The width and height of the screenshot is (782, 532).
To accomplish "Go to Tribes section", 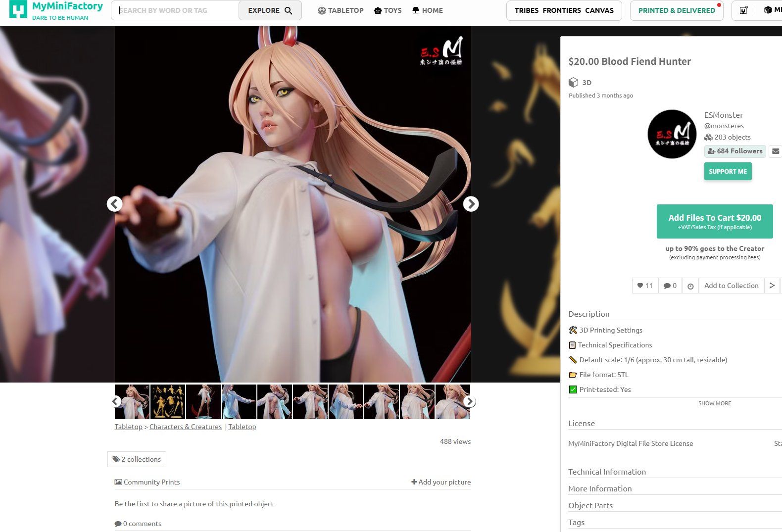I will [x=526, y=10].
